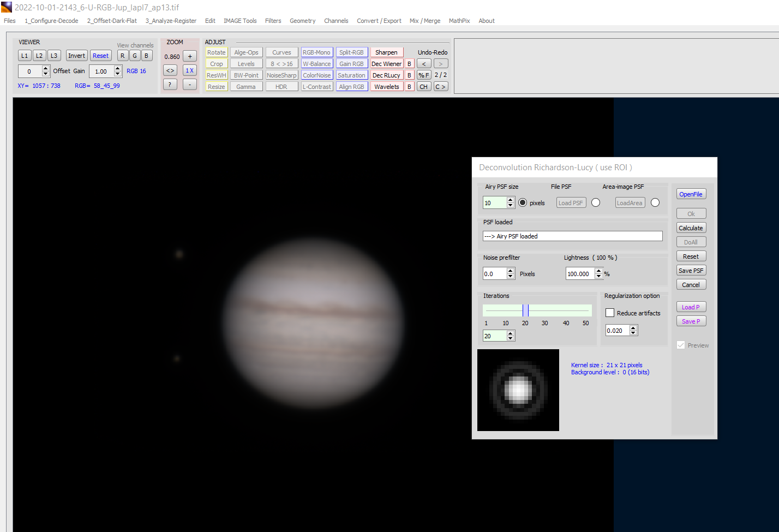Increase Airy PSF size by one step
The height and width of the screenshot is (532, 779).
tap(511, 200)
